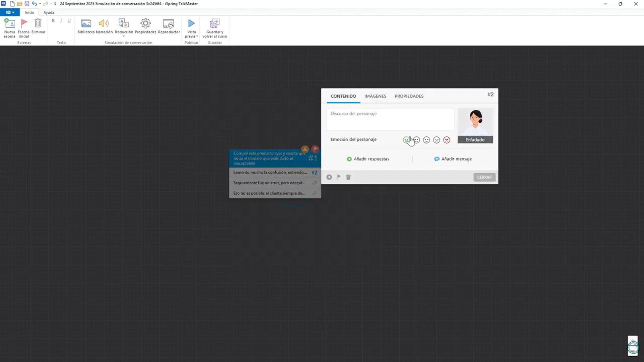This screenshot has height=362, width=644.
Task: Click link icon on 'Seguramente fue un error' reply
Action: (x=315, y=183)
